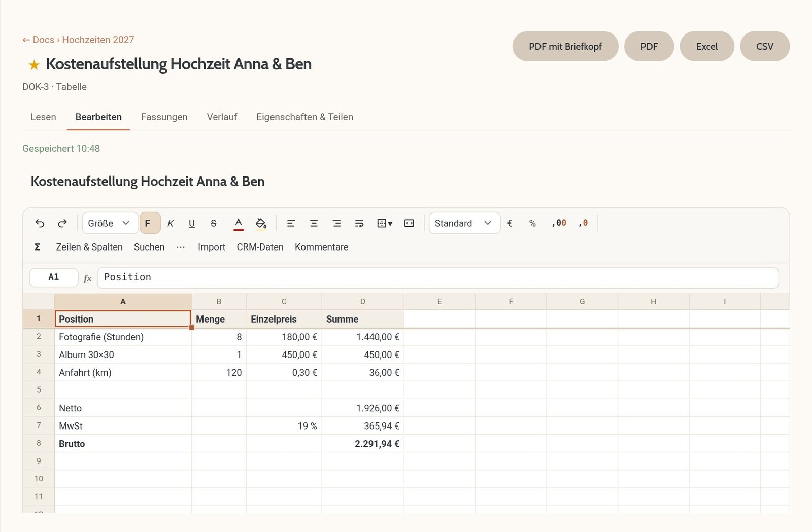The height and width of the screenshot is (532, 812).
Task: Center cell text horizontally
Action: tap(314, 223)
